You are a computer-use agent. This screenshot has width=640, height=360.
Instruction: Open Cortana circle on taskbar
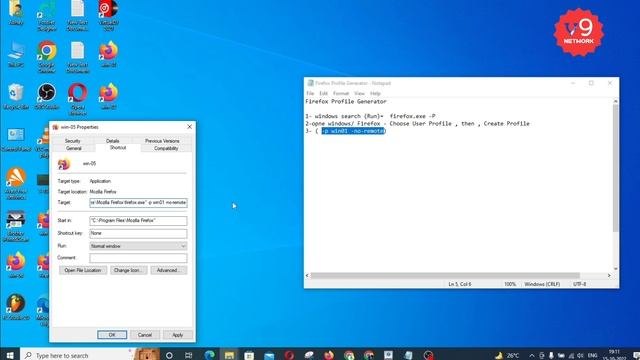[x=169, y=355]
